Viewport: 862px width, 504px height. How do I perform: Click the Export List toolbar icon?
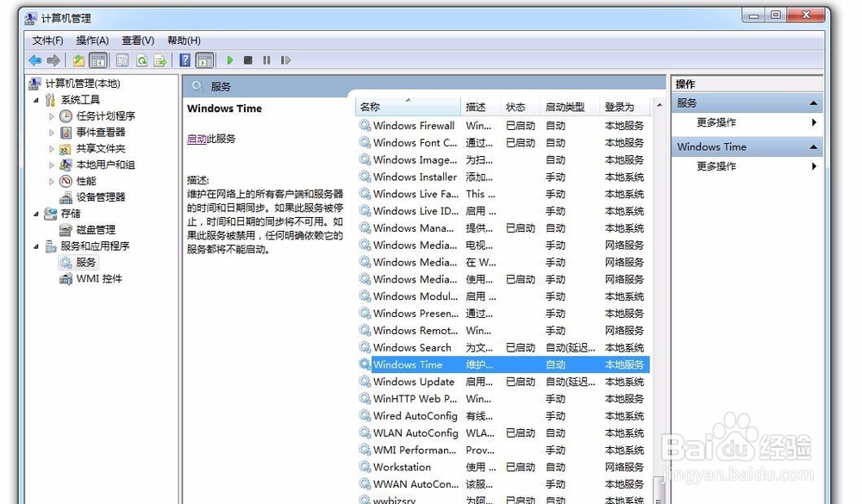point(160,60)
